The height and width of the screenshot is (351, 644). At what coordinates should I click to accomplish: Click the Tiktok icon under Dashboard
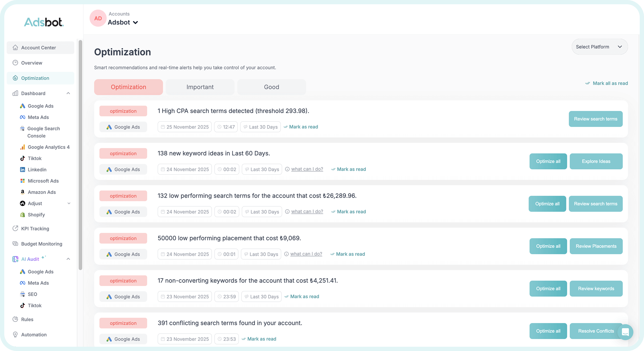(23, 158)
